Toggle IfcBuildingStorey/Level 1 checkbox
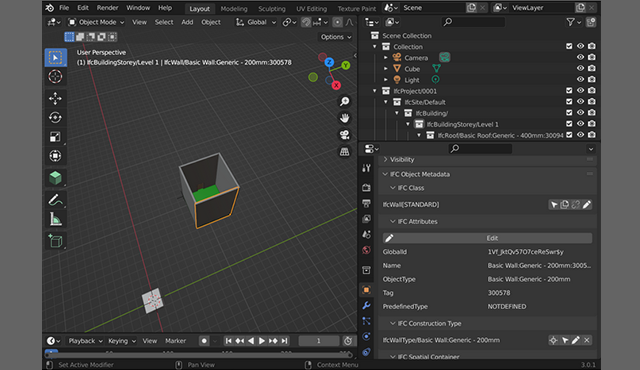The image size is (640, 370). 569,124
